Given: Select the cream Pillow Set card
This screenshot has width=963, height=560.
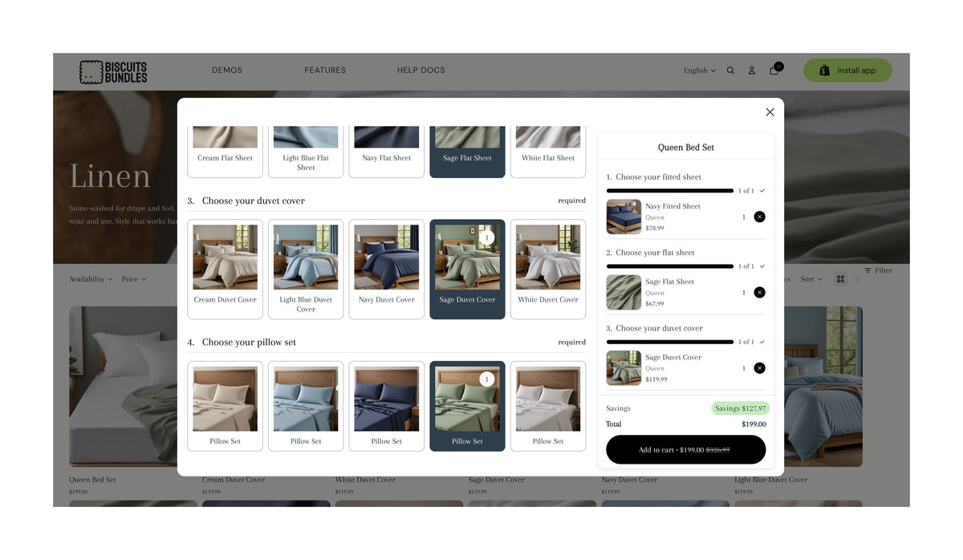Looking at the screenshot, I should point(226,406).
